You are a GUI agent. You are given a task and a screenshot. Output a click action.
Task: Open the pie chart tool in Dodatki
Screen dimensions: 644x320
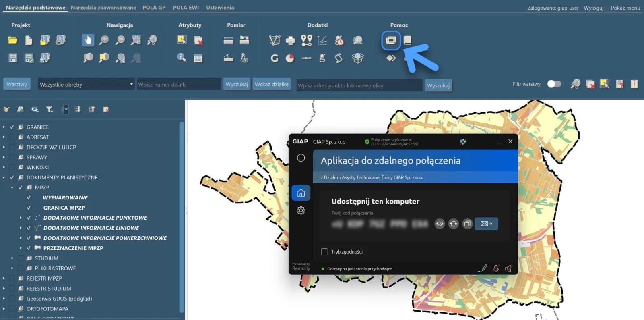point(290,58)
